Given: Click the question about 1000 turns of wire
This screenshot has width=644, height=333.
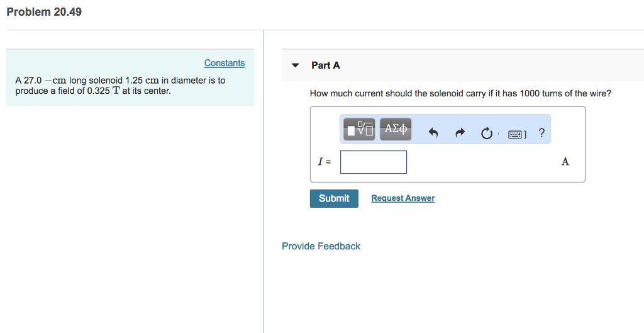Looking at the screenshot, I should pos(460,93).
